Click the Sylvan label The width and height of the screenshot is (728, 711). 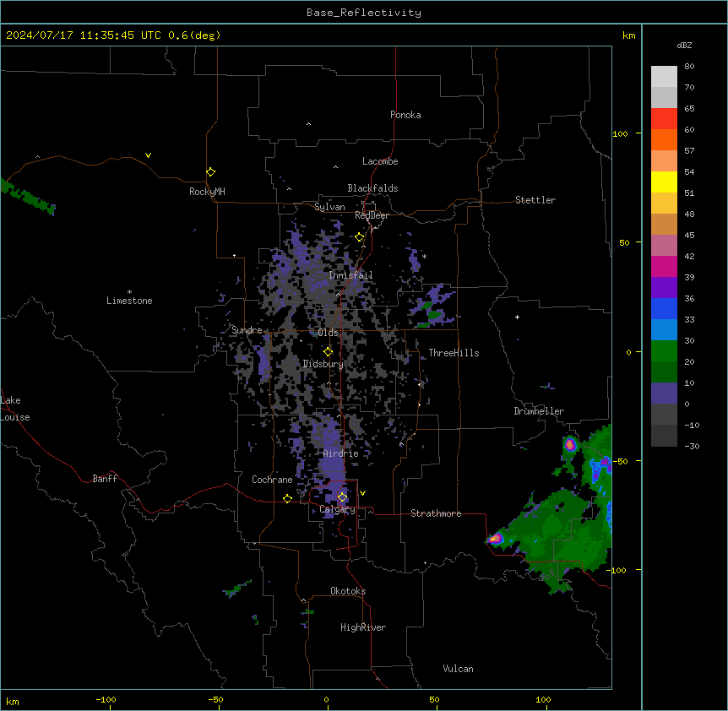click(x=329, y=207)
